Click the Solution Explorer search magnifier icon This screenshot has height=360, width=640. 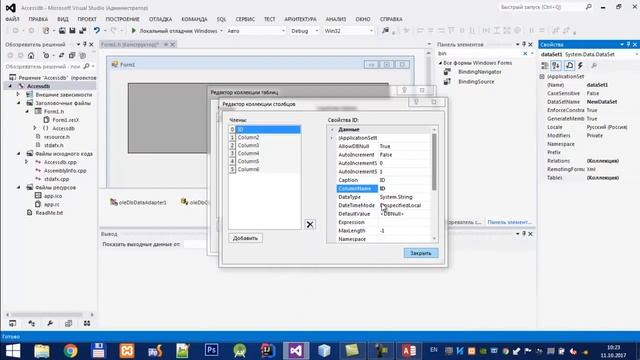pos(86,66)
